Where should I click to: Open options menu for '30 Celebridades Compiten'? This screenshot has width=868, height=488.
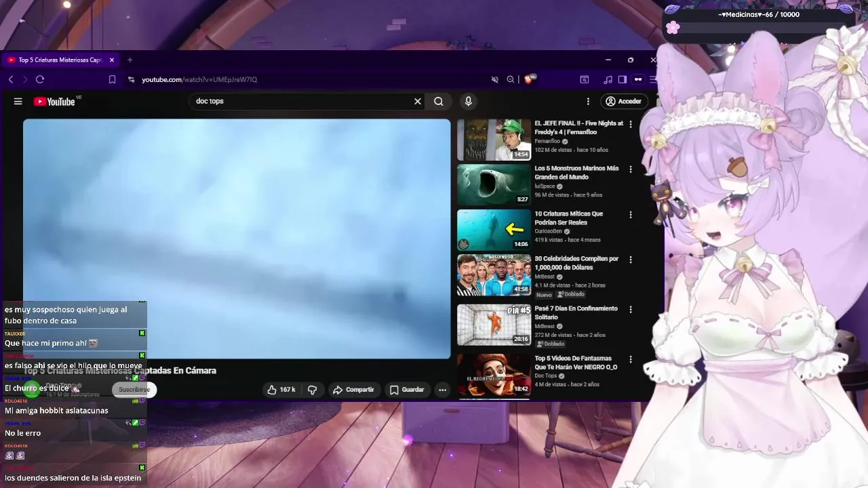pyautogui.click(x=631, y=259)
